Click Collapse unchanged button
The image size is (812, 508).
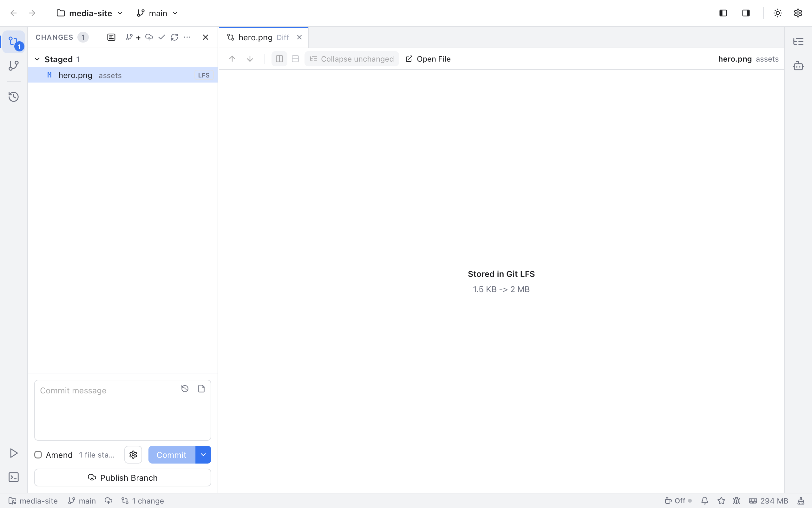352,59
